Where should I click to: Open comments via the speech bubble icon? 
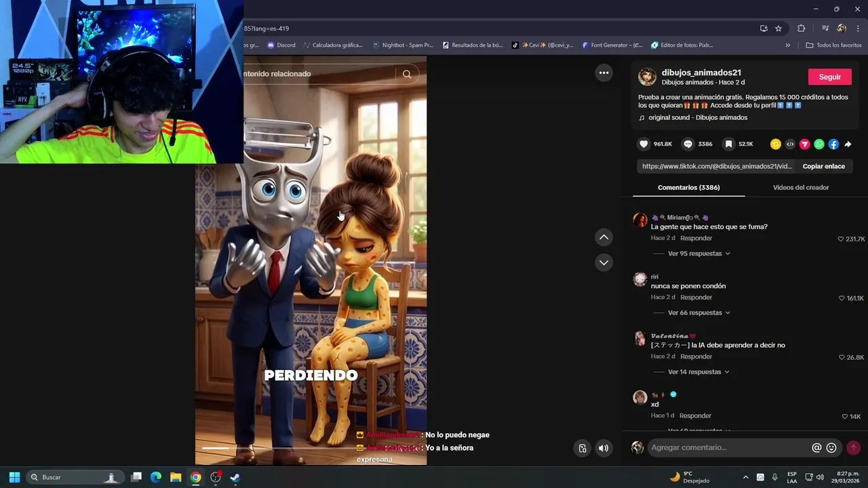click(688, 144)
